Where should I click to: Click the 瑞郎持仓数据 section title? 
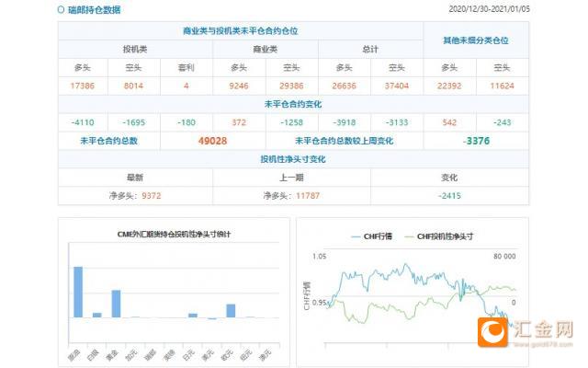(94, 10)
